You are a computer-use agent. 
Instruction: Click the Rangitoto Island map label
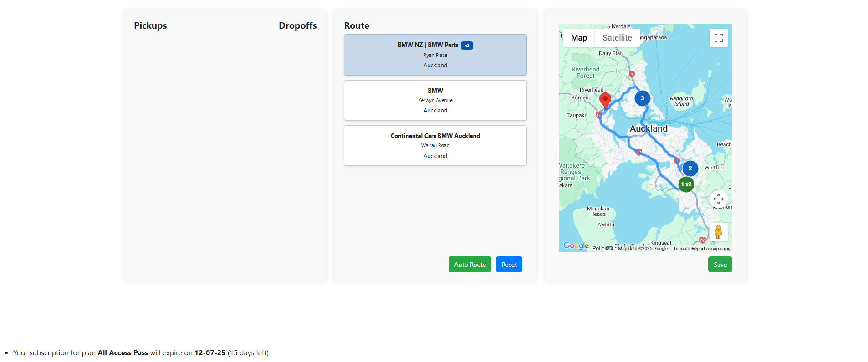[x=681, y=101]
